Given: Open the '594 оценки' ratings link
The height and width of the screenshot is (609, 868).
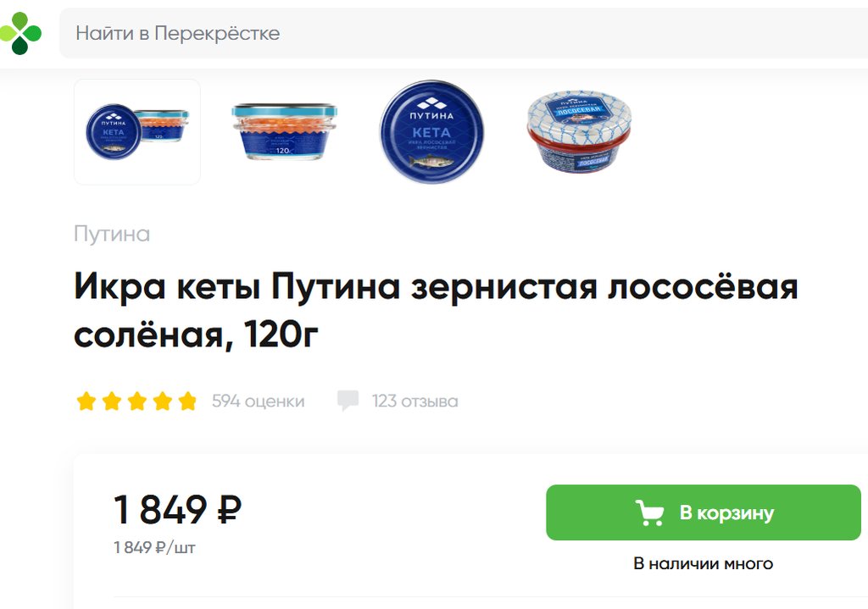Looking at the screenshot, I should pos(258,401).
